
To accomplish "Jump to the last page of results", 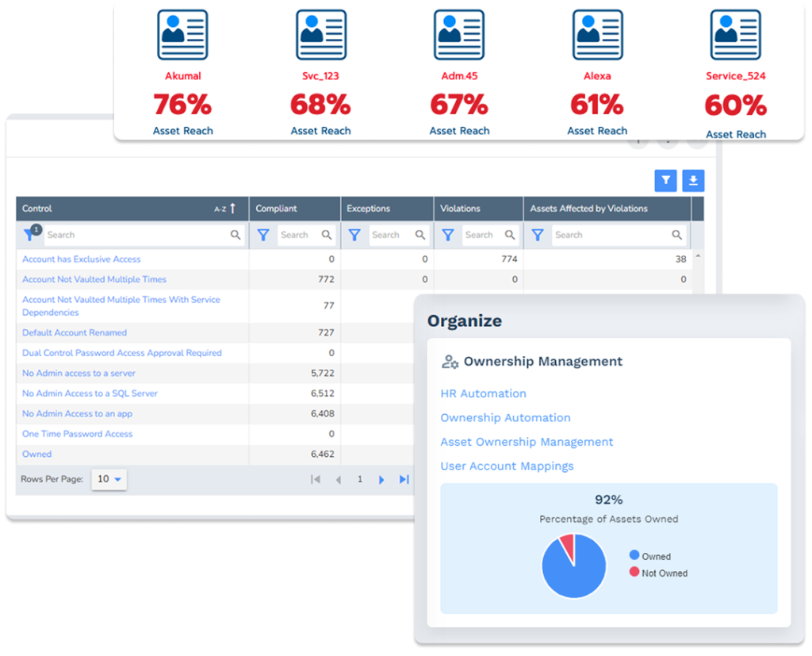I will pyautogui.click(x=404, y=479).
